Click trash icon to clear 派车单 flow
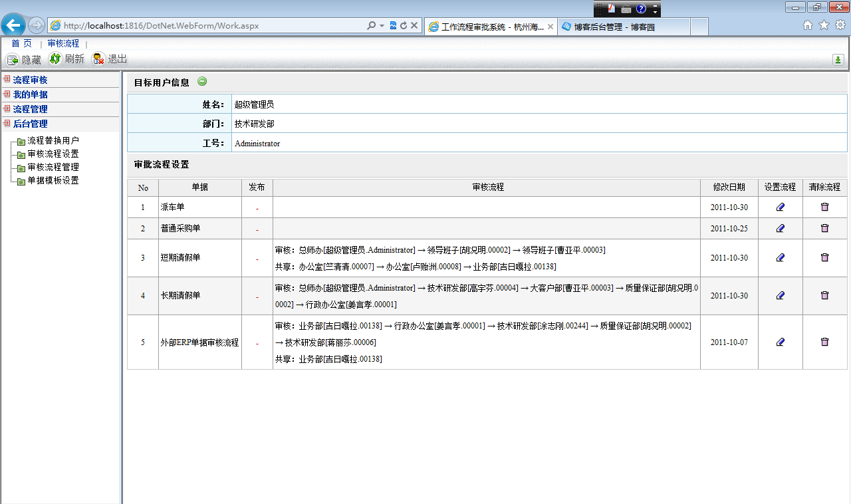 (825, 207)
